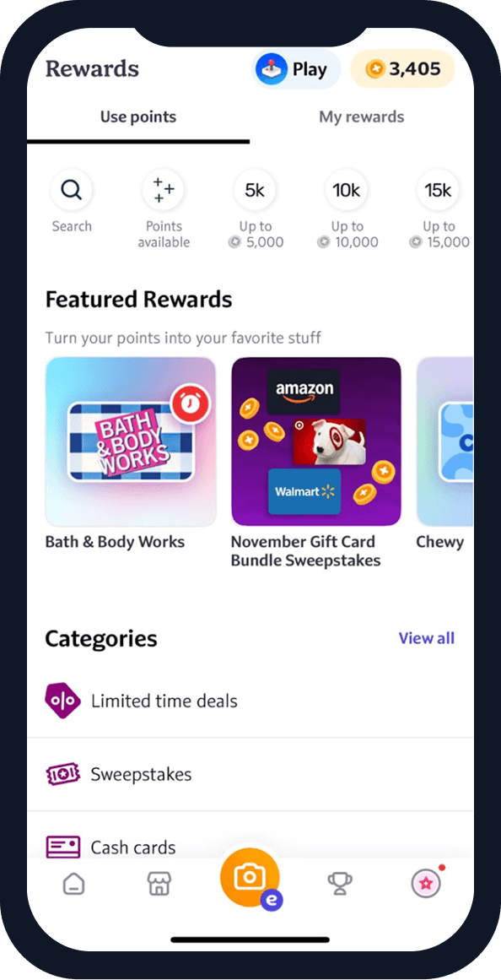Open the 3,405 points balance
501x980 pixels.
click(402, 68)
